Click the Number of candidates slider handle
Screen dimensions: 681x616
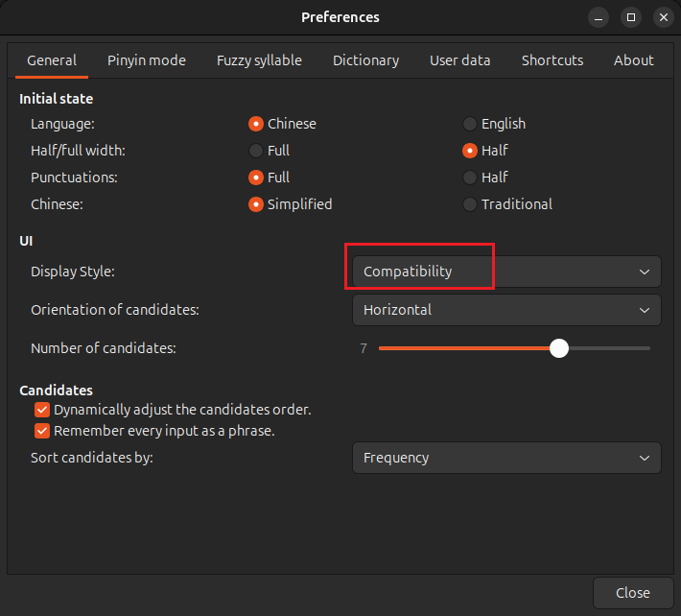[559, 348]
